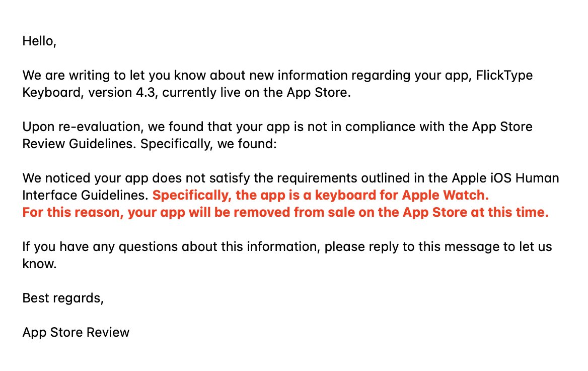Click the word "know." on its own line
Image resolution: width=588 pixels, height=371 pixels.
tap(39, 264)
